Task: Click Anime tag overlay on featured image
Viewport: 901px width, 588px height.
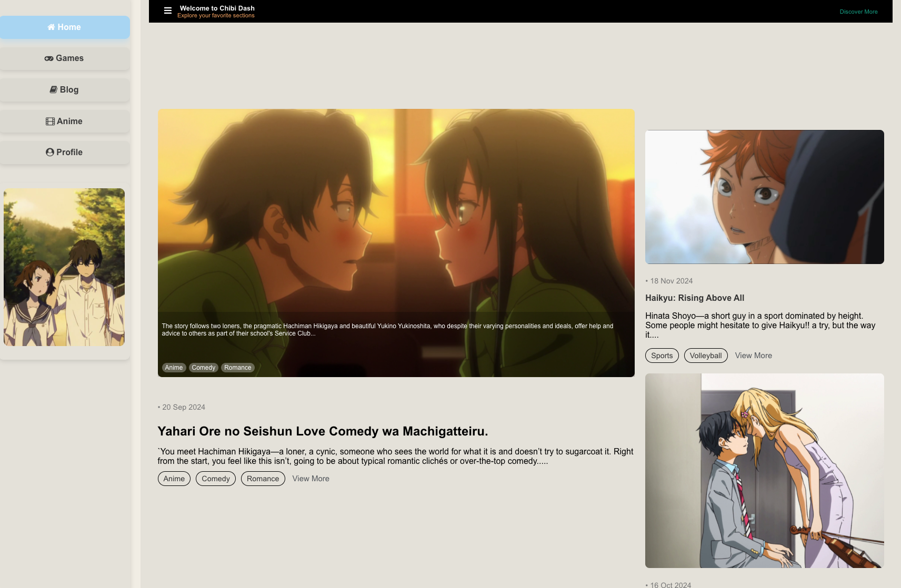Action: [174, 368]
